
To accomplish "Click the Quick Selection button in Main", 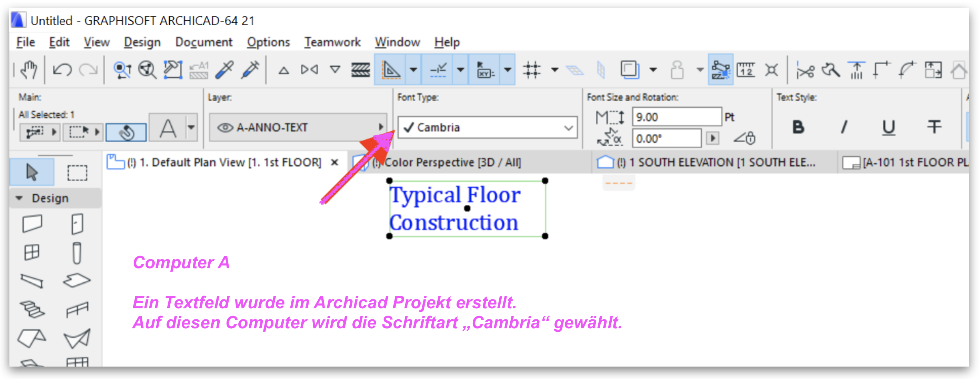I will pyautogui.click(x=126, y=132).
